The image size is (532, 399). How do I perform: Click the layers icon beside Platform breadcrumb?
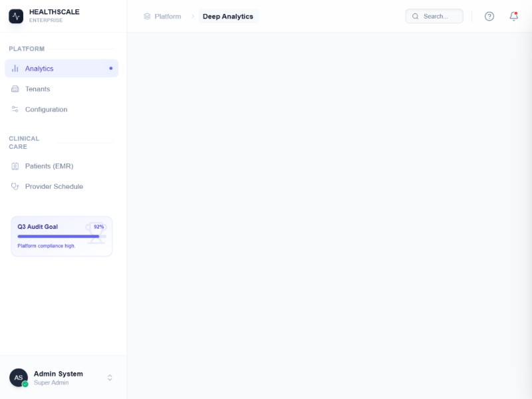147,17
